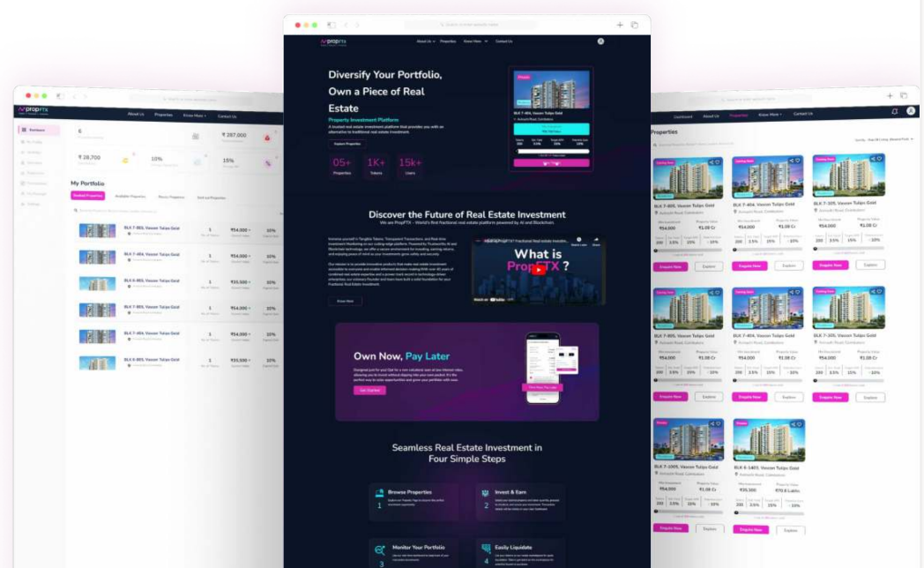Viewport: 924px width, 568px height.
Task: Click the PropFTX logo in the center window
Action: coord(333,41)
